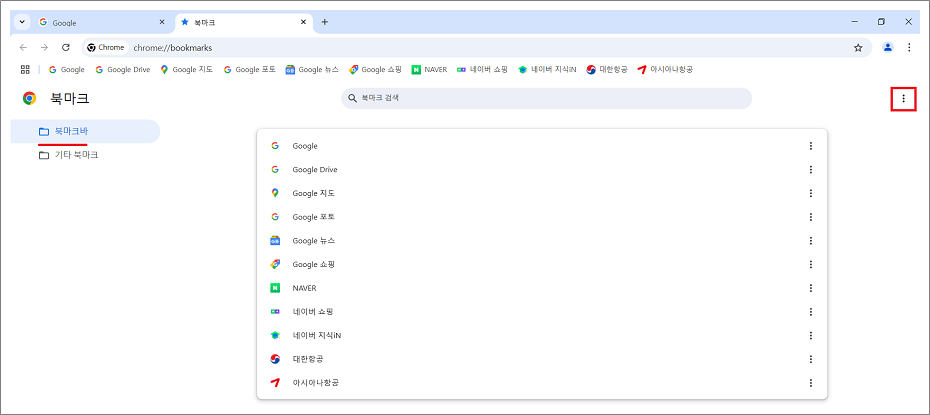
Task: Open 네이버 지식iN from the bookmarks bar
Action: tap(547, 69)
